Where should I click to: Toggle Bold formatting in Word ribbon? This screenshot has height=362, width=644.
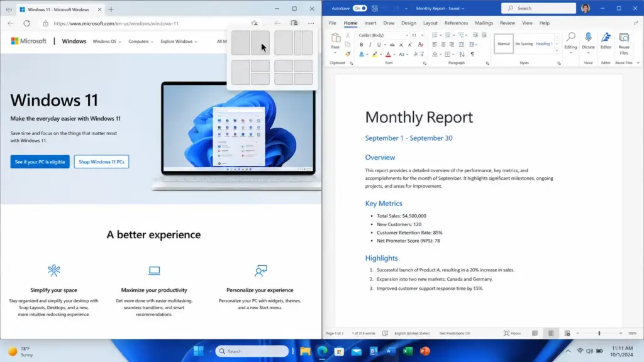click(x=362, y=45)
